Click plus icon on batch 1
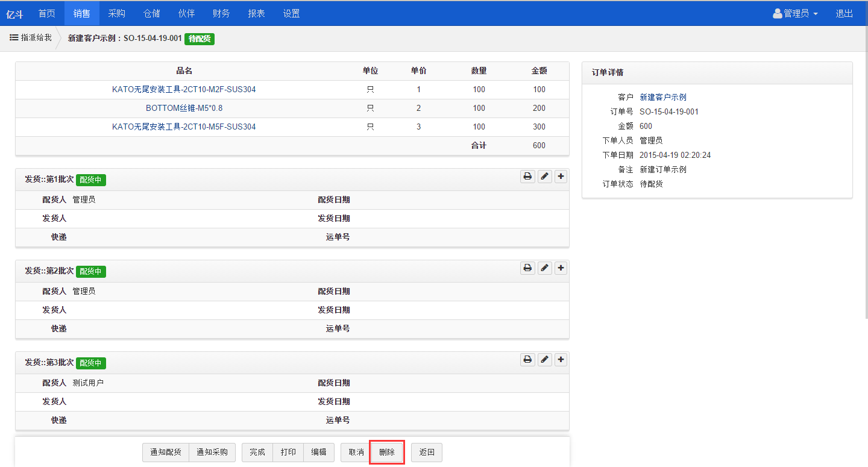This screenshot has height=467, width=868. tap(561, 177)
